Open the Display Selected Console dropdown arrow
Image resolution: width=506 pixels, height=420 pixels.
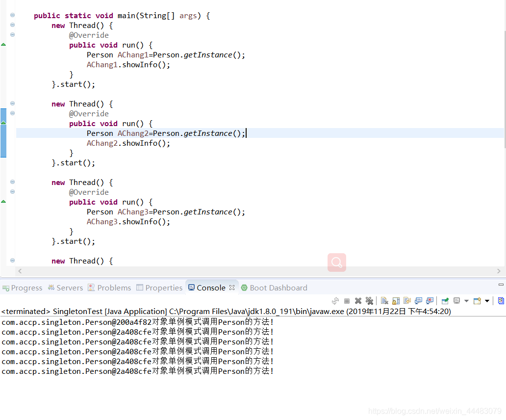click(466, 301)
